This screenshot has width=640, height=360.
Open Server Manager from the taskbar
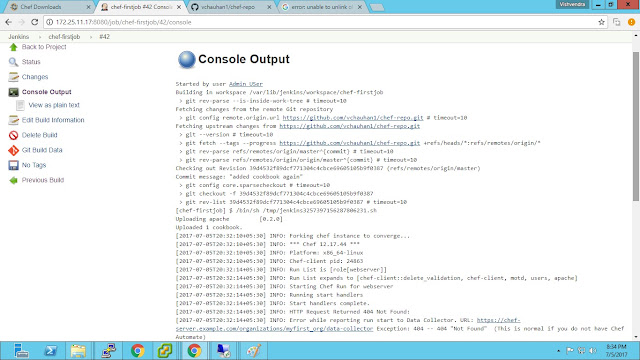coord(20,351)
